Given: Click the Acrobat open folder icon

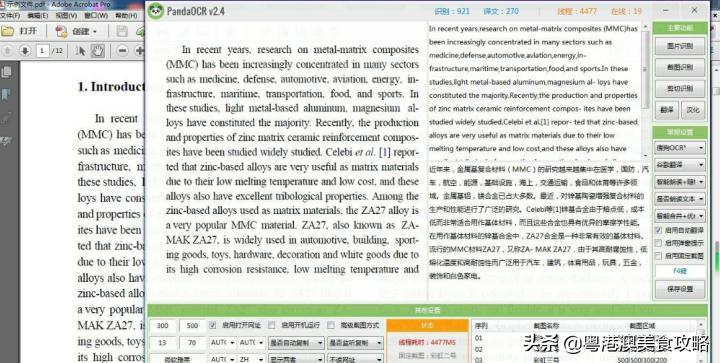Looking at the screenshot, I should click(8, 31).
